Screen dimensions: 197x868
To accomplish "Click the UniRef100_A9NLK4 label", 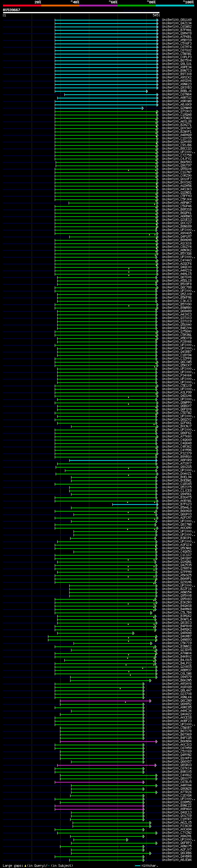I will click(x=177, y=697).
